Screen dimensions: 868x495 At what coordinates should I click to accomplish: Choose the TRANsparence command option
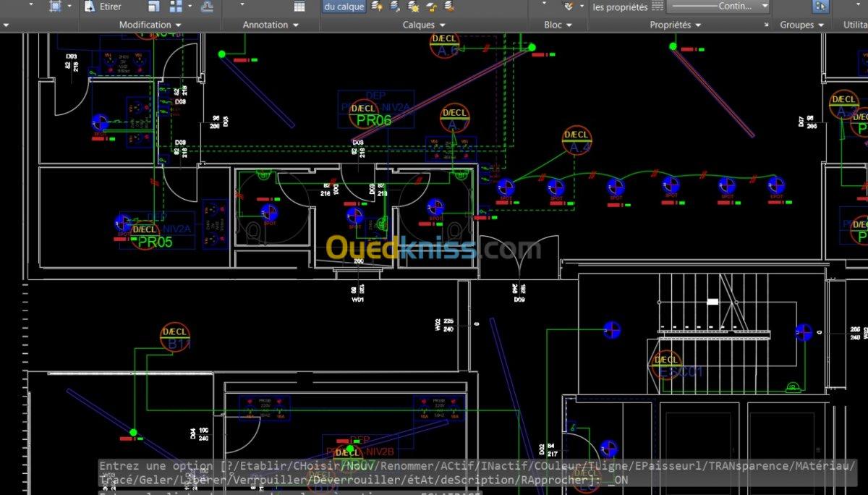pos(749,466)
